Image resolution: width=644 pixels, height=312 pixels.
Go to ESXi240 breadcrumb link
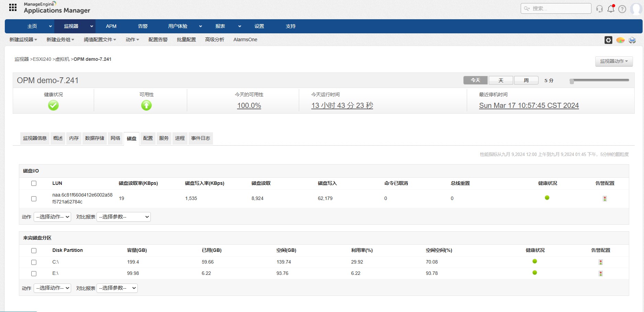click(x=42, y=59)
